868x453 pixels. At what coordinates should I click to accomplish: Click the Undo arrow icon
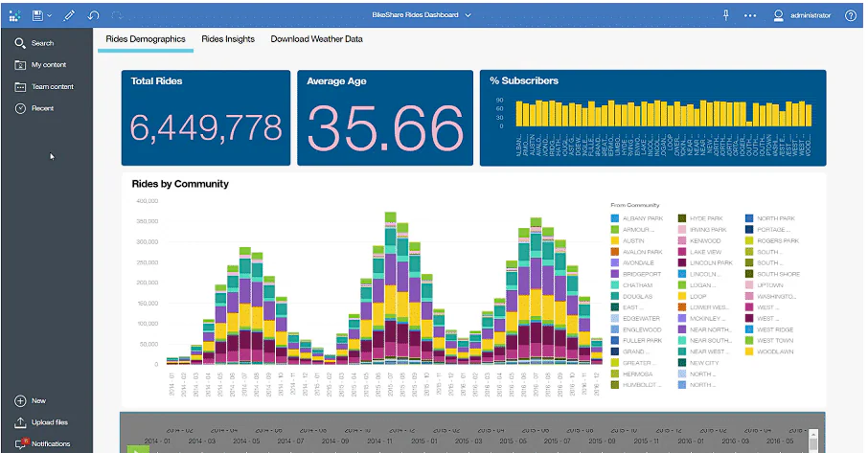[93, 15]
